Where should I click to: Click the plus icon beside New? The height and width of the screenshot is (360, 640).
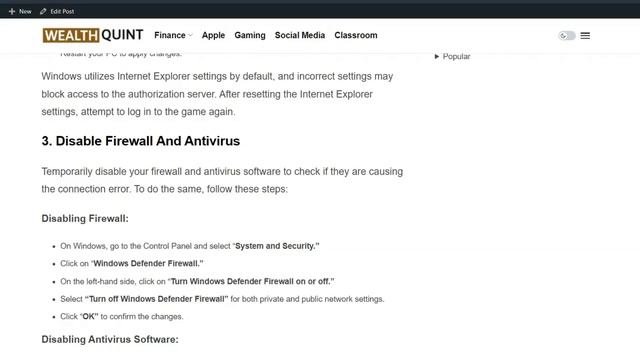pos(12,11)
